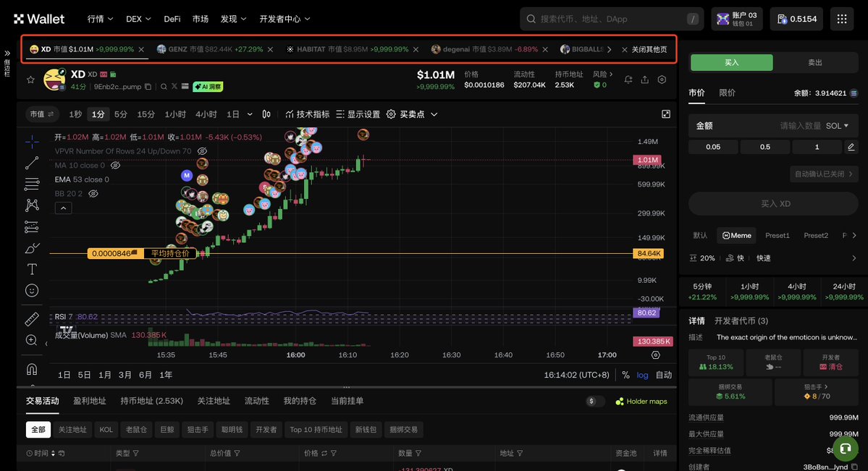Open the 账户 03 wallet selector

click(x=737, y=19)
